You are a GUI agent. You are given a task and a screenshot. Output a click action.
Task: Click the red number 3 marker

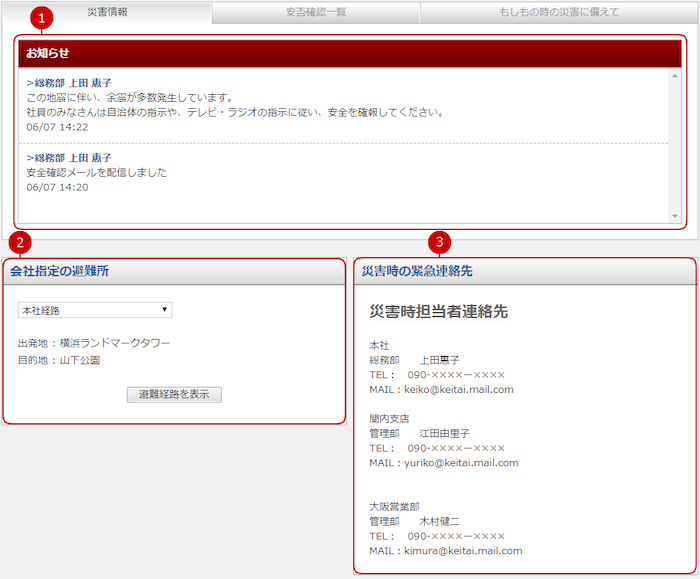(x=438, y=242)
